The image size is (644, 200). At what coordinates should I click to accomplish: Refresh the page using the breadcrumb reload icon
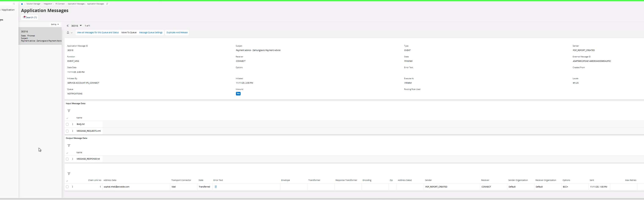pyautogui.click(x=107, y=4)
